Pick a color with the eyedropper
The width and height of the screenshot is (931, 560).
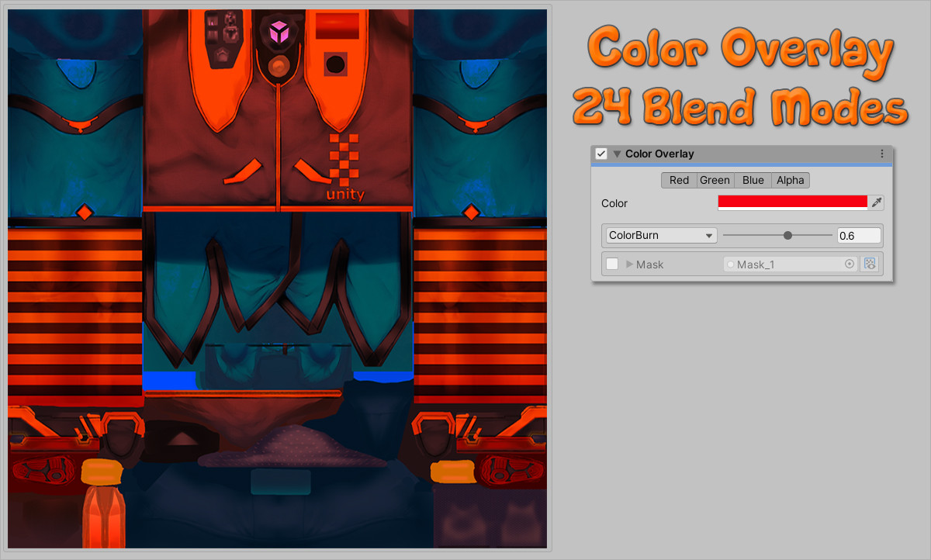877,203
